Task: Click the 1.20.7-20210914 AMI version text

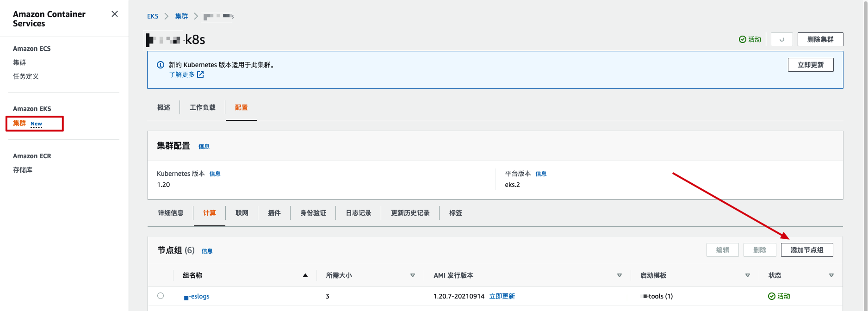Action: [459, 296]
